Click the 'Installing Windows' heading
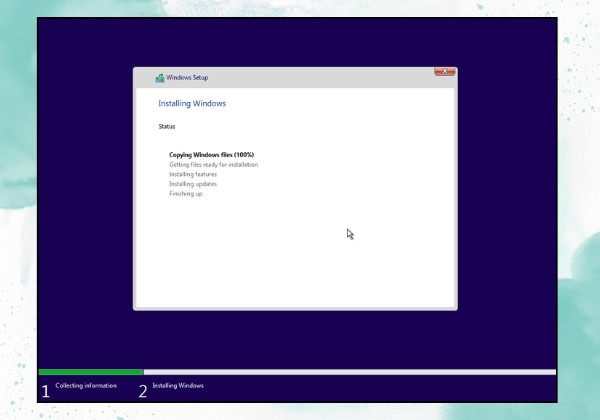The width and height of the screenshot is (600, 420). (192, 103)
